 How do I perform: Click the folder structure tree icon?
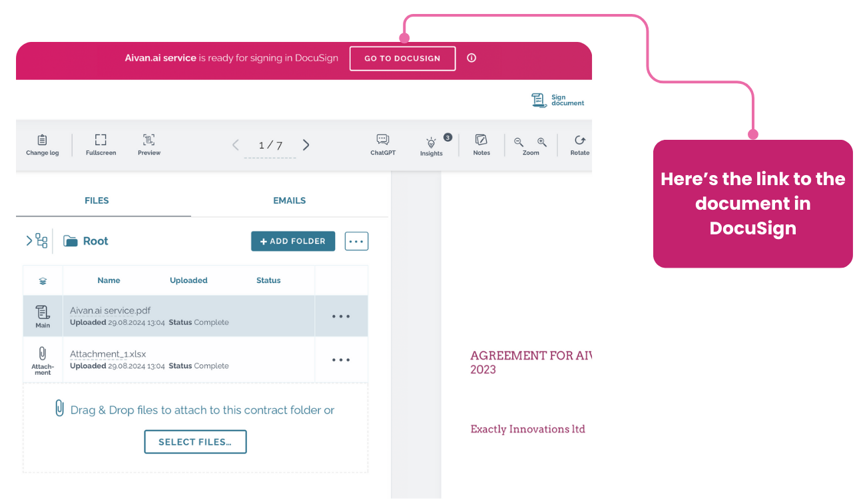(x=42, y=240)
